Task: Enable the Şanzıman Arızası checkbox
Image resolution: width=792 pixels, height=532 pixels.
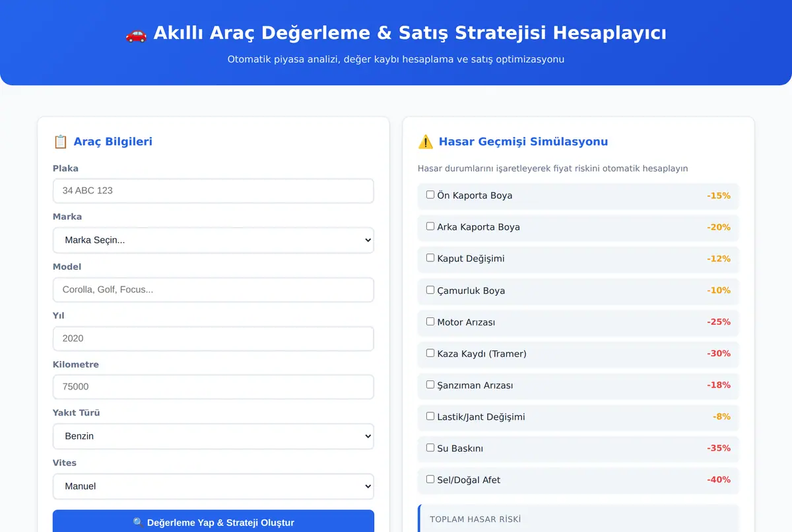Action: tap(430, 385)
